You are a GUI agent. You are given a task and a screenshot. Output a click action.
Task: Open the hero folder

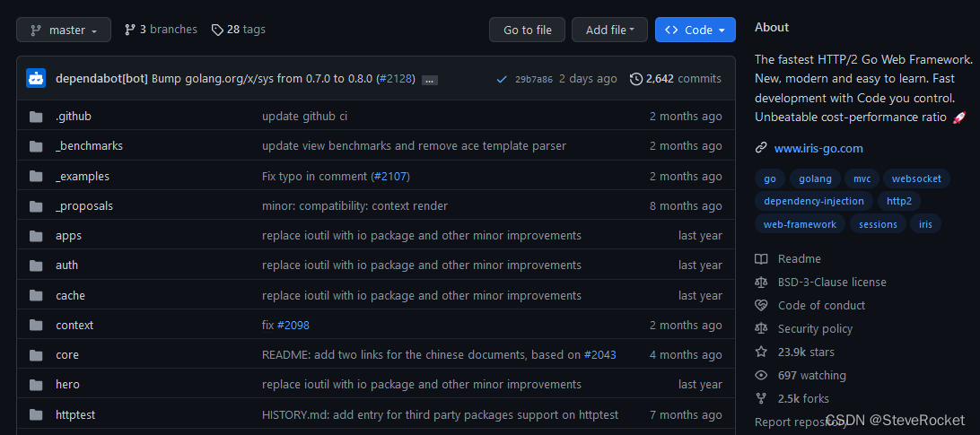tap(67, 385)
